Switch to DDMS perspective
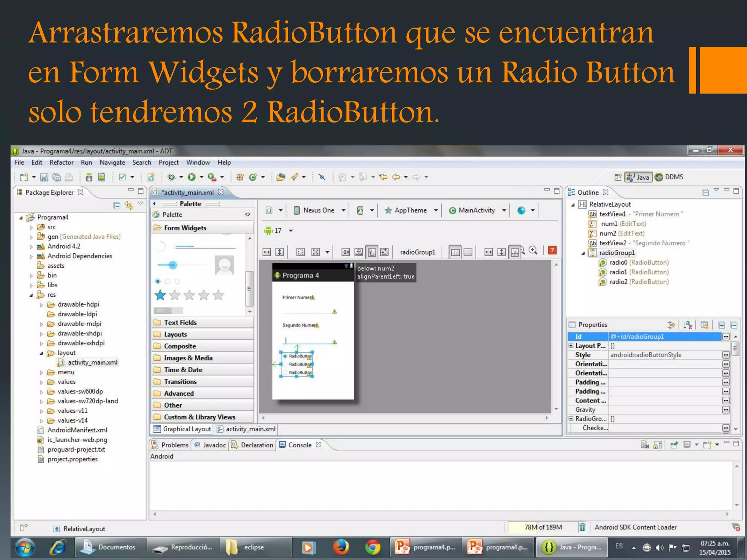The image size is (747, 560). click(669, 177)
